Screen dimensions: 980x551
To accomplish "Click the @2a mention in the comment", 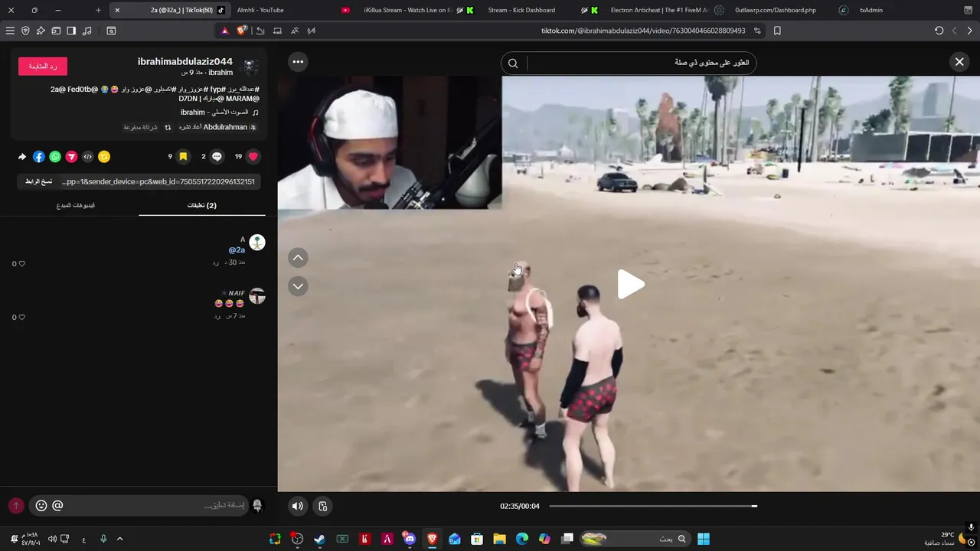I will pyautogui.click(x=237, y=250).
